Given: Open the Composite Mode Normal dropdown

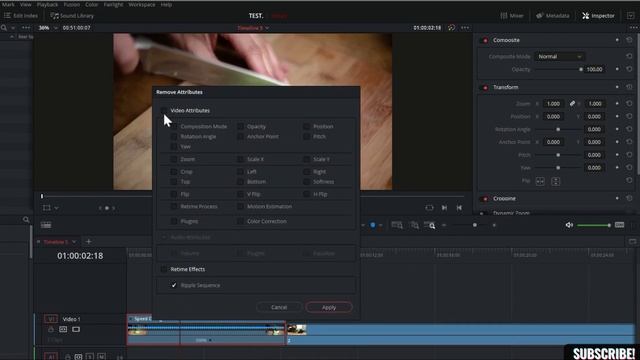Looking at the screenshot, I should 560,56.
